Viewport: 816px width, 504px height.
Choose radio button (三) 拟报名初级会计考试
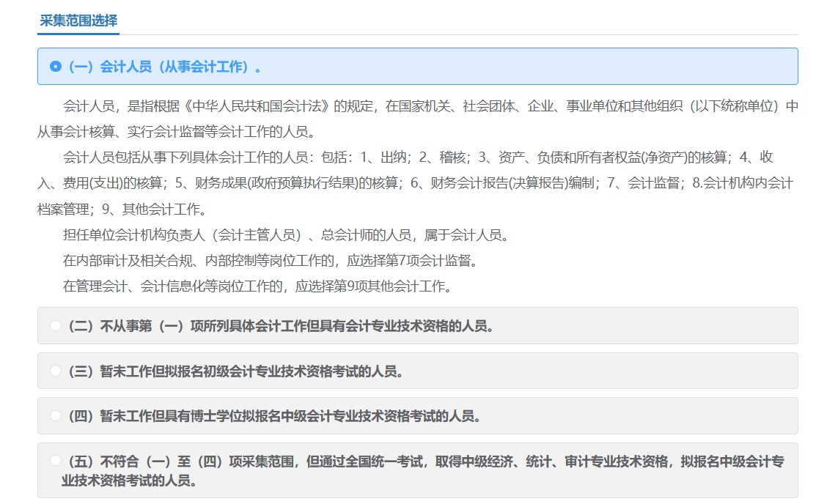pyautogui.click(x=56, y=371)
